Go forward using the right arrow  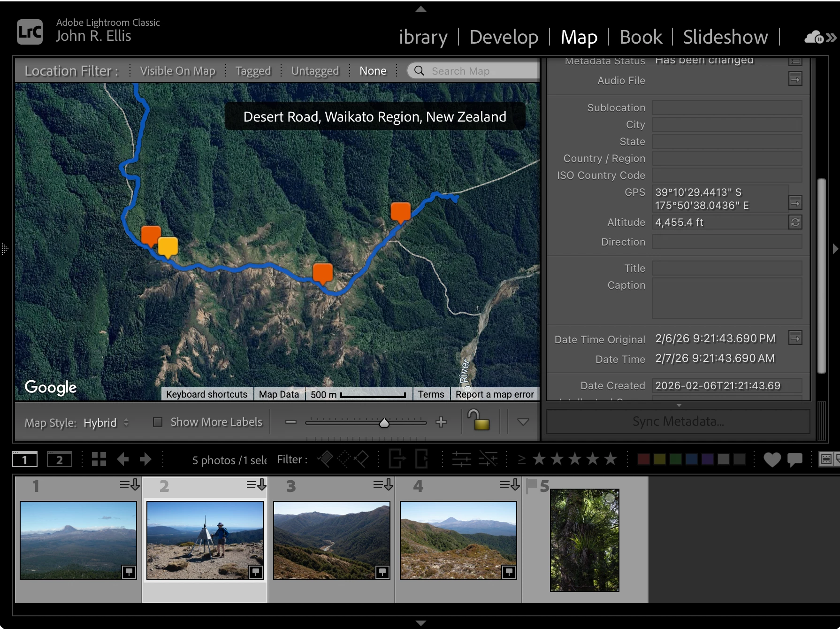pos(145,459)
